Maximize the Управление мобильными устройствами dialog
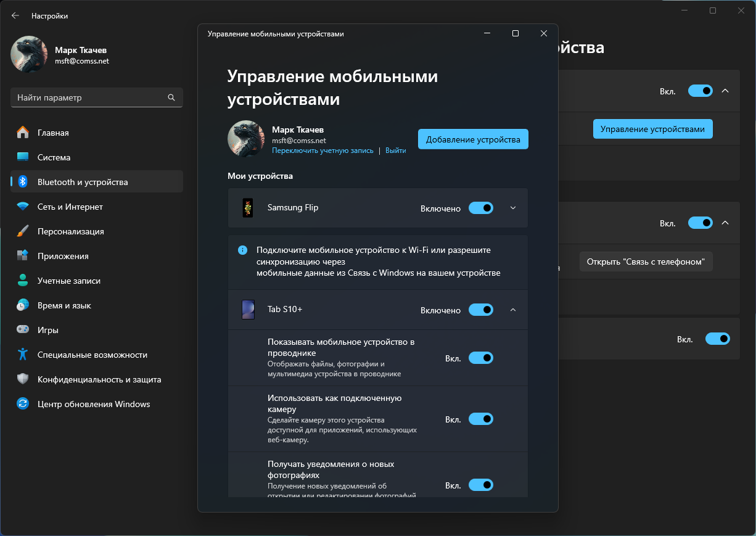The width and height of the screenshot is (756, 536). point(516,34)
